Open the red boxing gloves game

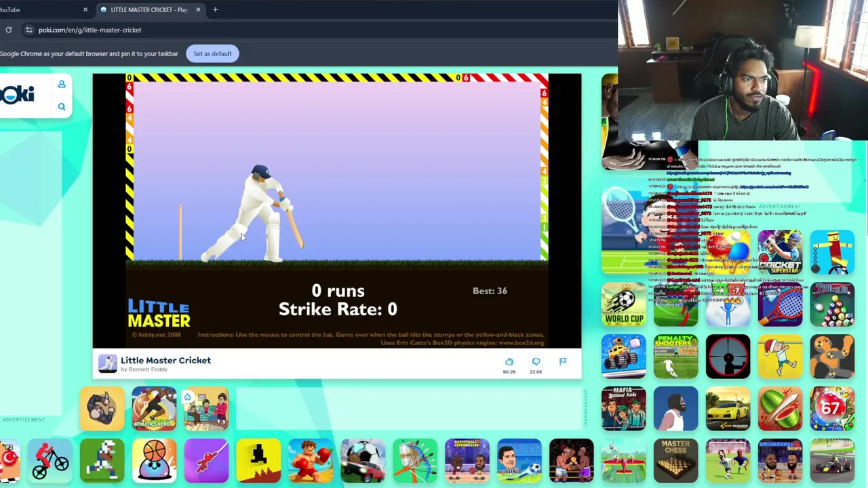311,461
